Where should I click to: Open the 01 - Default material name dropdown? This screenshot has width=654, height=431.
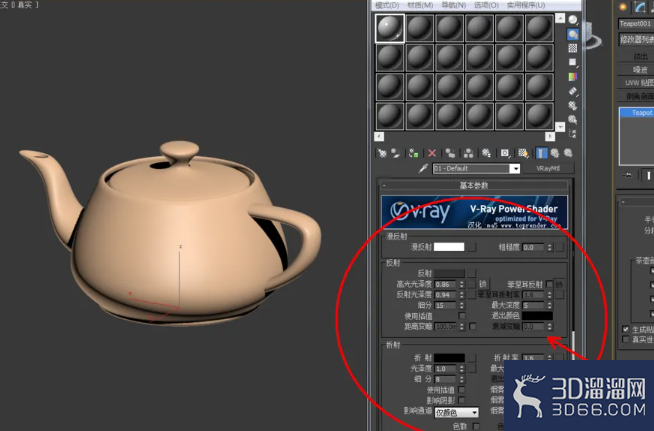click(516, 169)
